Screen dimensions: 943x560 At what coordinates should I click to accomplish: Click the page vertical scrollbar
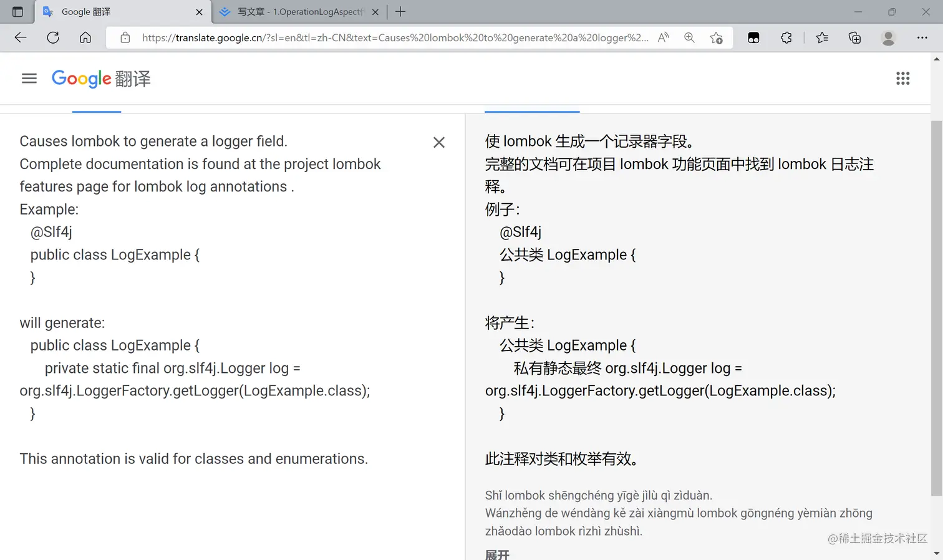[x=937, y=308]
